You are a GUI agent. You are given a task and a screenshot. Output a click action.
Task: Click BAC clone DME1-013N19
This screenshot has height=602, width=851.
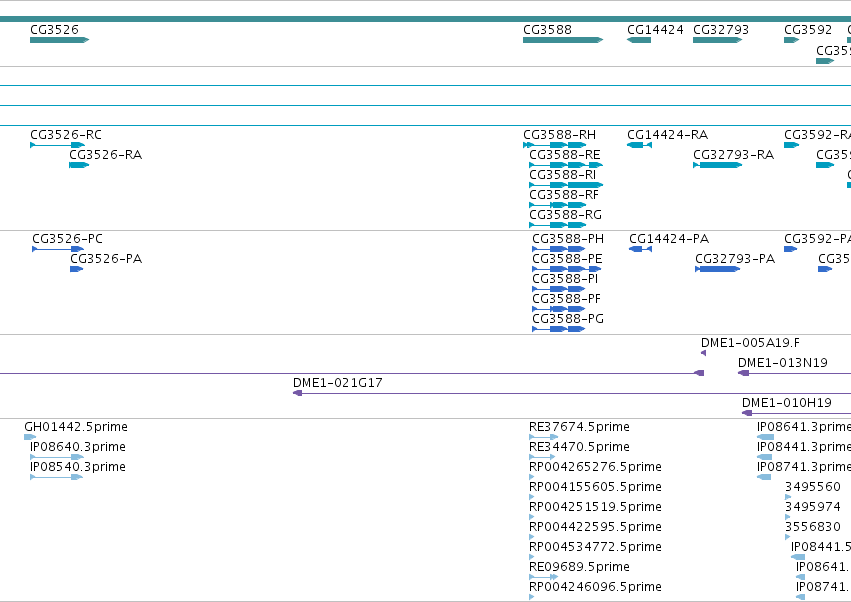tap(794, 373)
